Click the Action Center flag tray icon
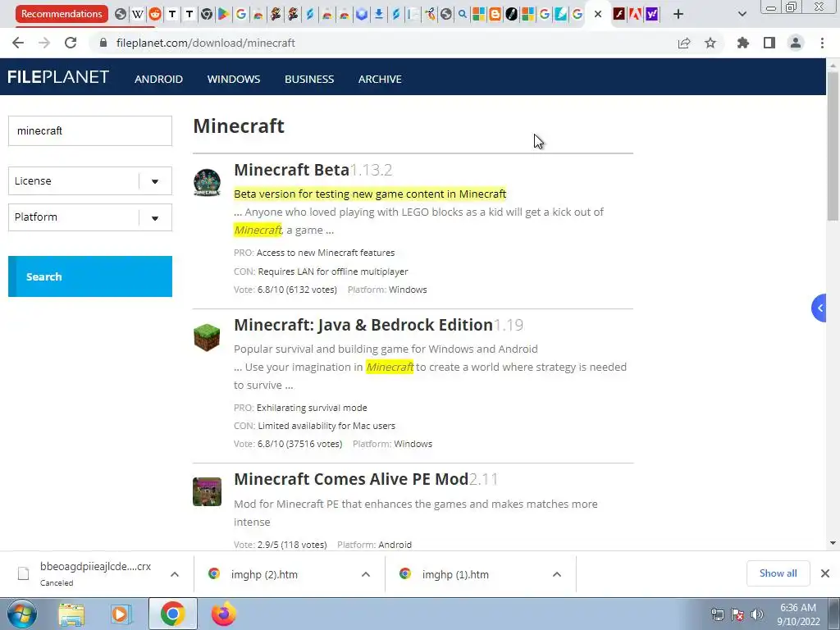Image resolution: width=840 pixels, height=630 pixels. pos(737,614)
